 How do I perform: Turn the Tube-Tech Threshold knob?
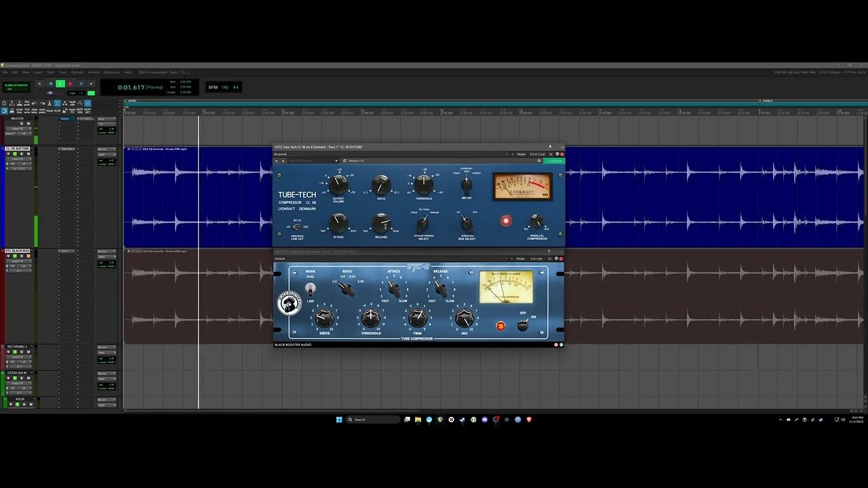[424, 183]
